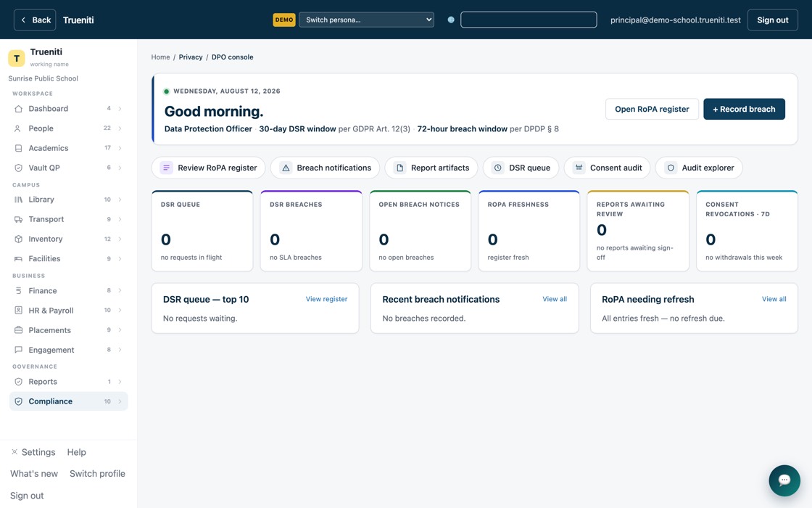Click the Breach notifications warning triangle icon
Screen dimensions: 812x508
[286, 168]
